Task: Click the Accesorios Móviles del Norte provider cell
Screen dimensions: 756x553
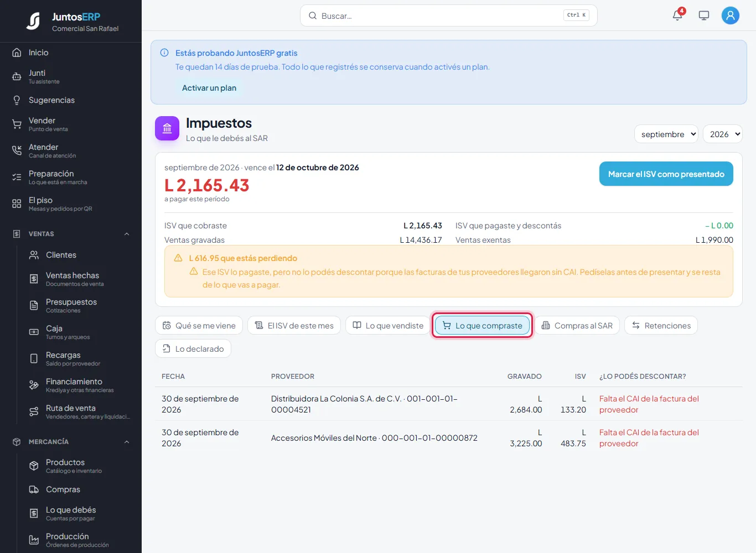Action: click(374, 438)
